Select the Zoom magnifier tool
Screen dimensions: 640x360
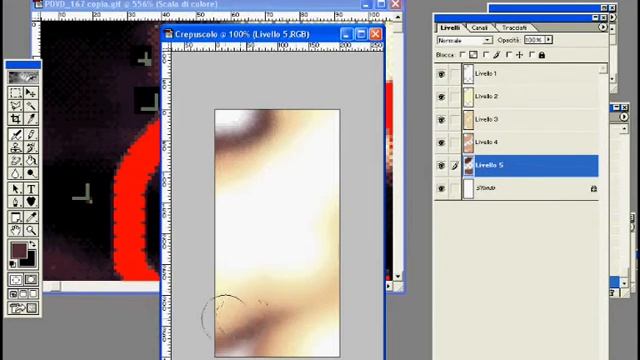click(x=31, y=230)
